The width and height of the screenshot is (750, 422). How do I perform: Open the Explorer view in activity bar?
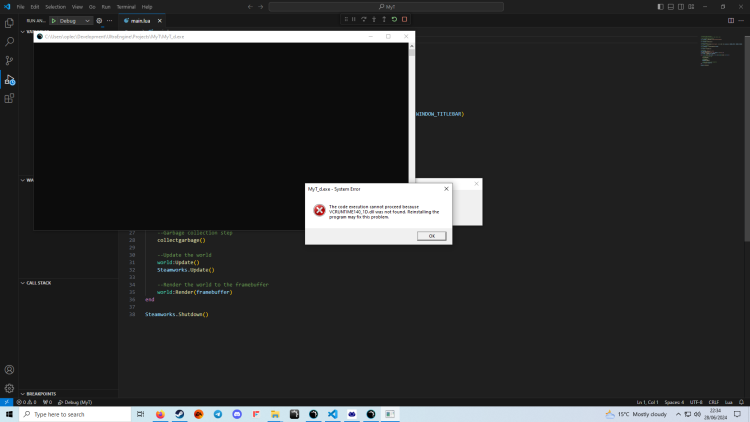(x=9, y=23)
